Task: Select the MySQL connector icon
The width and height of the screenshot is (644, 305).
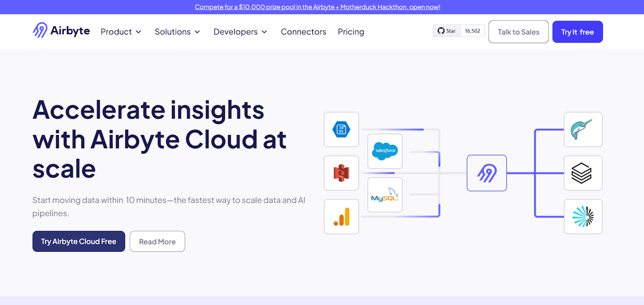Action: pos(385,195)
